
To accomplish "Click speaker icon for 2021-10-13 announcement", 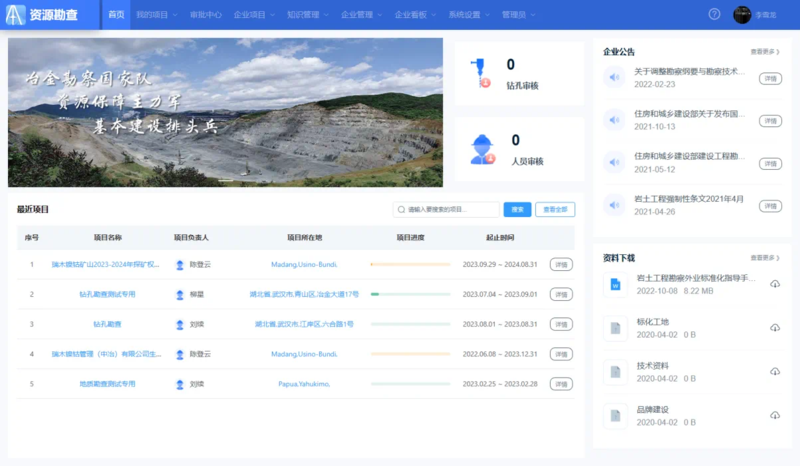I will (614, 120).
